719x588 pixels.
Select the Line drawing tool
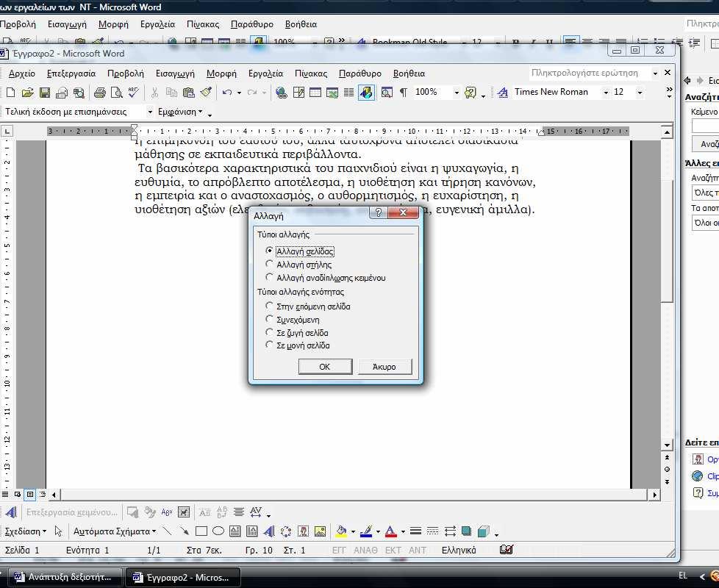pyautogui.click(x=167, y=531)
